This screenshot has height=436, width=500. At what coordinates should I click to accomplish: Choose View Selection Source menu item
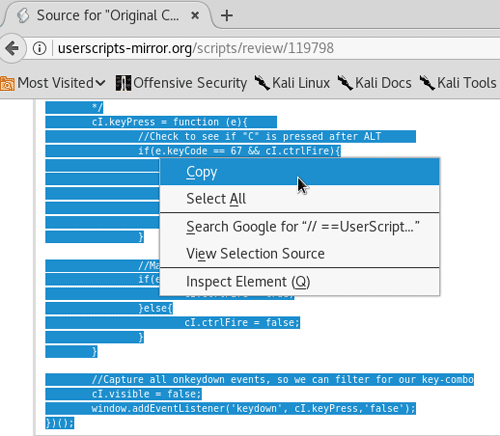pyautogui.click(x=300, y=254)
